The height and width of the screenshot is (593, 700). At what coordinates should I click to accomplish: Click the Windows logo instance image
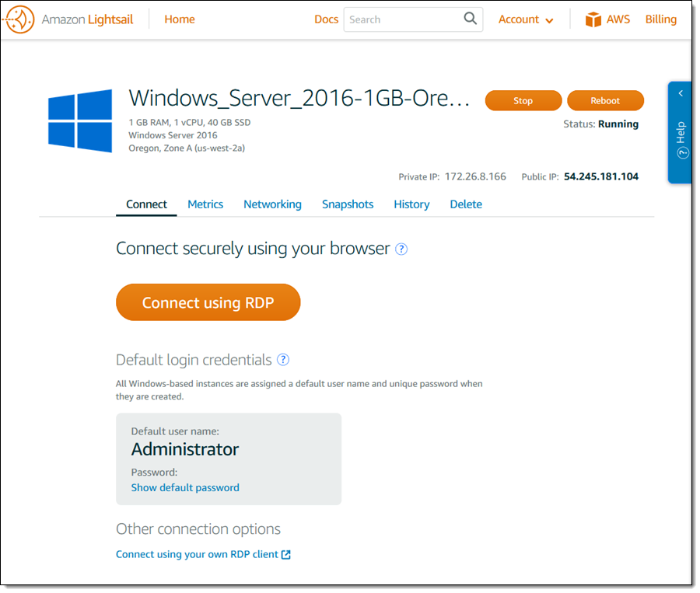pyautogui.click(x=80, y=120)
